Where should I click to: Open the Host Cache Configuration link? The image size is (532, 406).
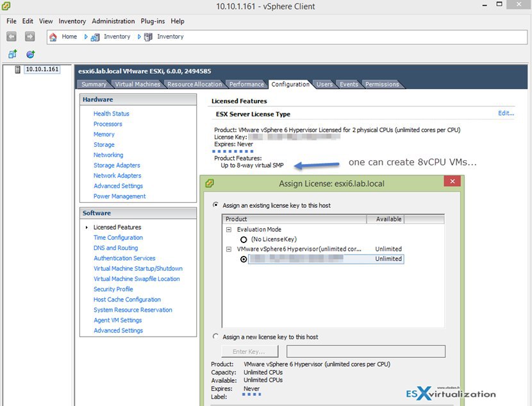tap(128, 300)
